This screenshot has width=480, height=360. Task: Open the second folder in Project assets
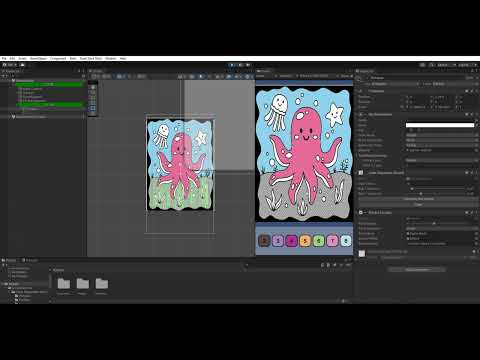click(x=82, y=284)
